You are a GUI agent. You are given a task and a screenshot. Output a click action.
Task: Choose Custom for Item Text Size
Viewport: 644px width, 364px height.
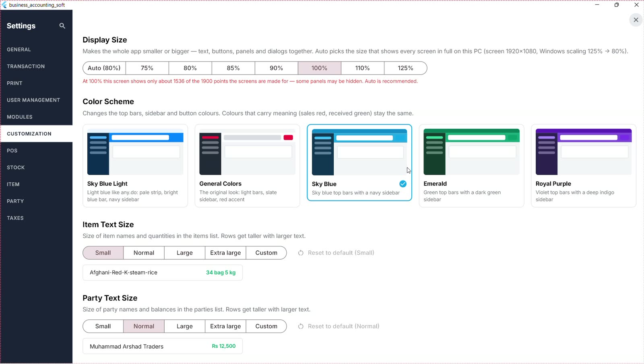(x=266, y=253)
